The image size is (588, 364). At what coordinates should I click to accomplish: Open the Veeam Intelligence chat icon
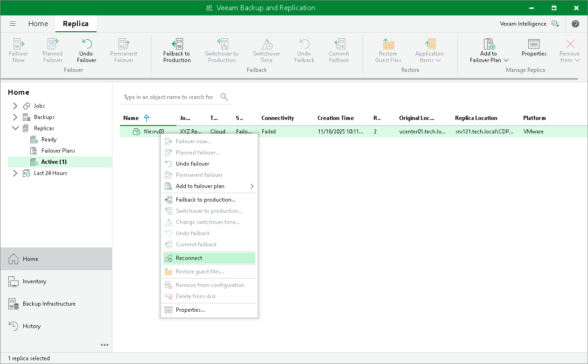[x=556, y=23]
